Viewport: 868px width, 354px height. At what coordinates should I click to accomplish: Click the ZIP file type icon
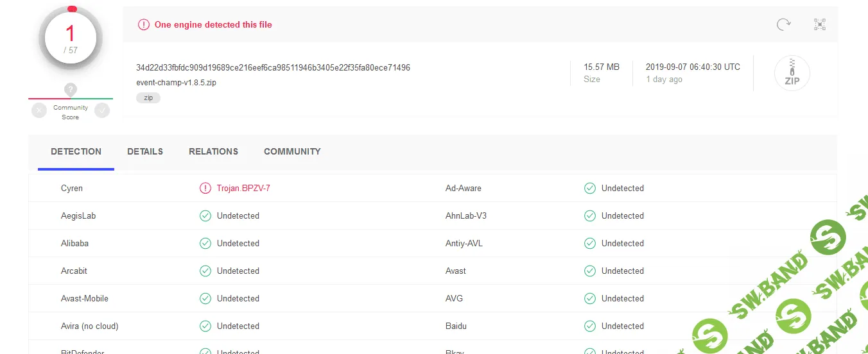pos(792,73)
